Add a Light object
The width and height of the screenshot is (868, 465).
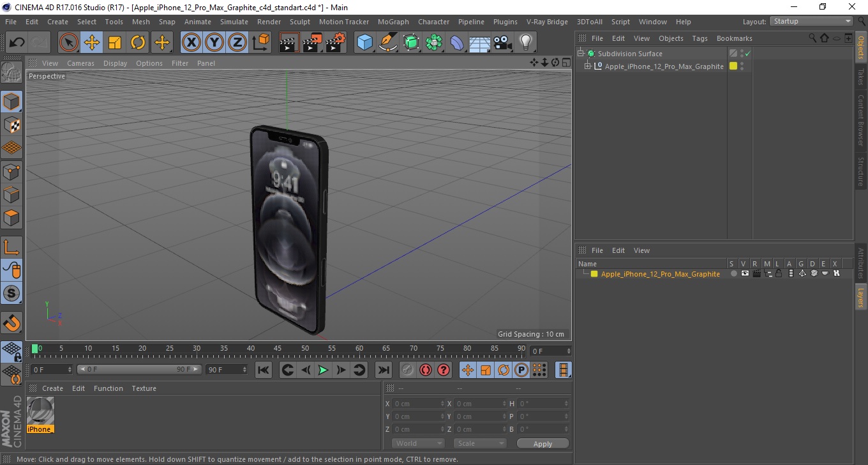(525, 43)
